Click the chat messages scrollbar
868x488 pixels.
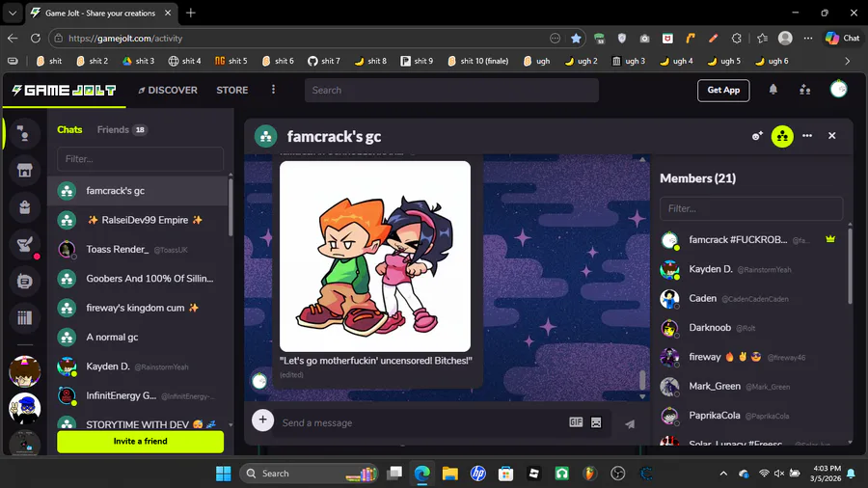pos(642,380)
